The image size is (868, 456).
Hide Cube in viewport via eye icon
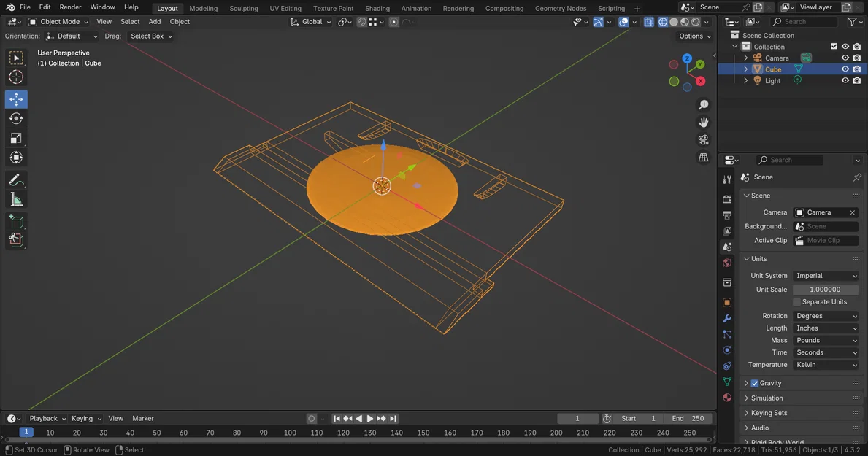[845, 69]
